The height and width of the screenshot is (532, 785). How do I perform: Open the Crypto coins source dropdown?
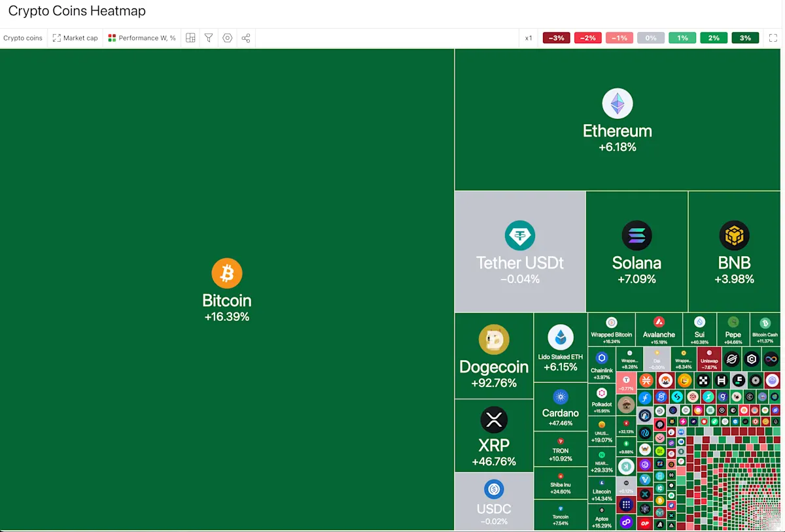point(23,38)
